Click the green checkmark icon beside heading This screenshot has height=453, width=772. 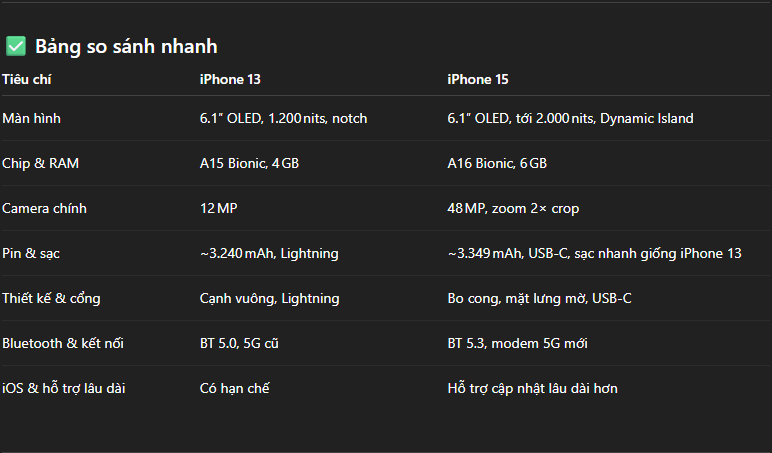tap(16, 46)
